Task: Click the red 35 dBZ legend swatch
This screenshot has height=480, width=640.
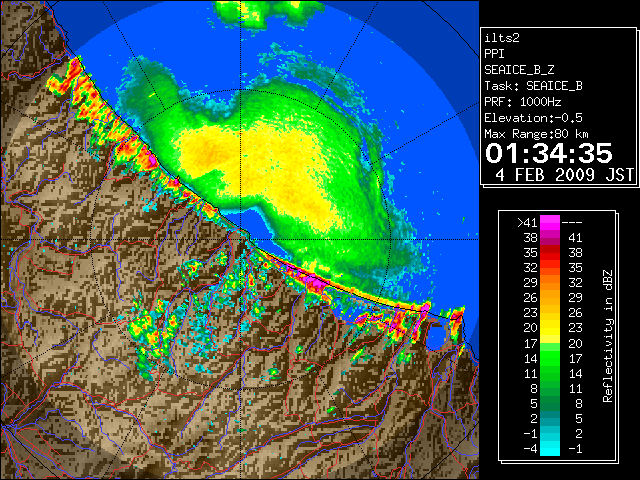Action: pos(550,253)
